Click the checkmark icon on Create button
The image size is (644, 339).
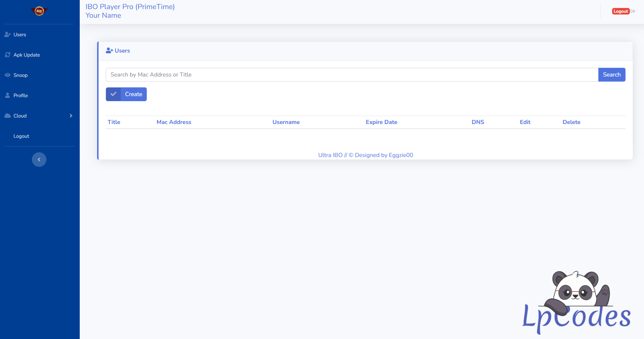pyautogui.click(x=113, y=94)
